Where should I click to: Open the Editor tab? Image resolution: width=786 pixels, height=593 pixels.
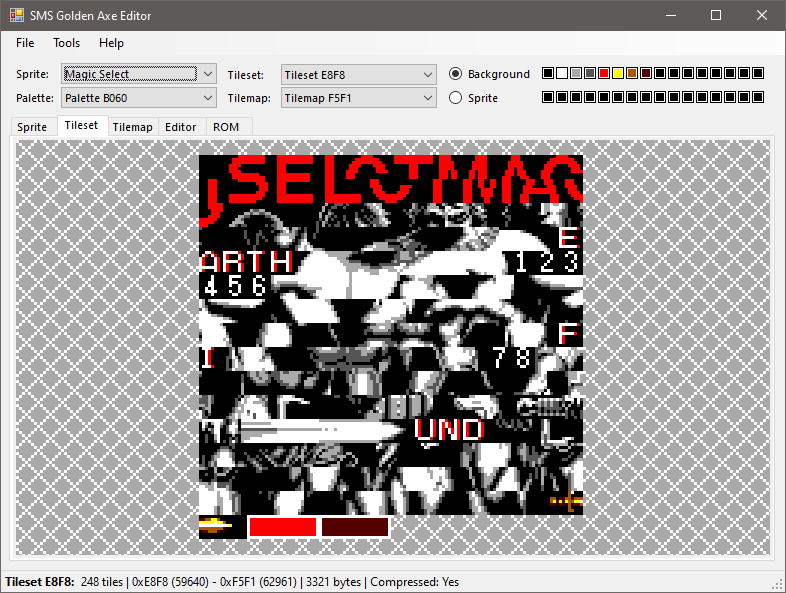(180, 127)
